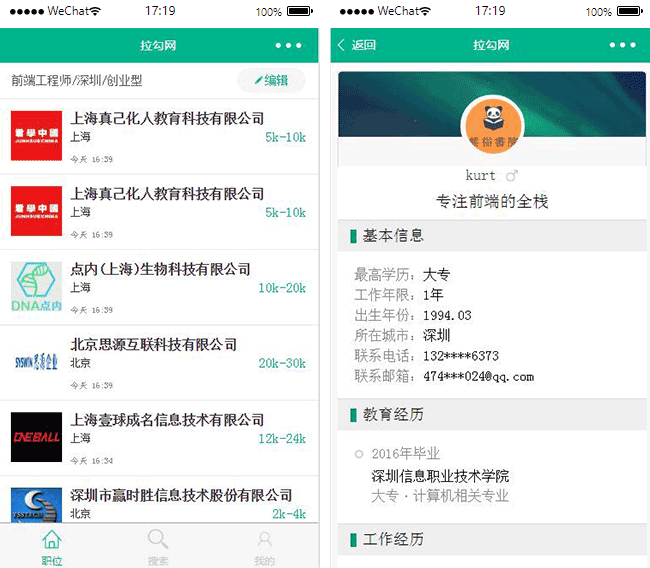Image resolution: width=650 pixels, height=568 pixels.
Task: Click the 所在城市 深圳 entry
Action: pyautogui.click(x=402, y=335)
